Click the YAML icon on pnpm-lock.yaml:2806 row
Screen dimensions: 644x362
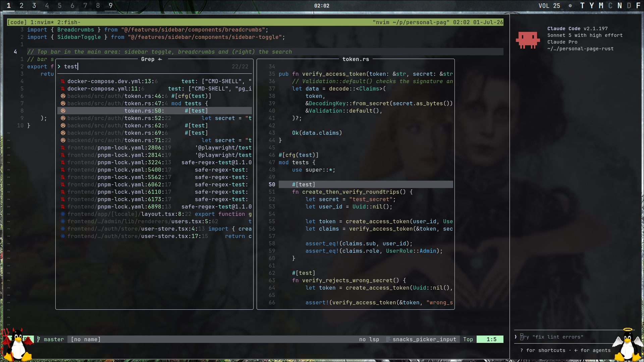63,148
